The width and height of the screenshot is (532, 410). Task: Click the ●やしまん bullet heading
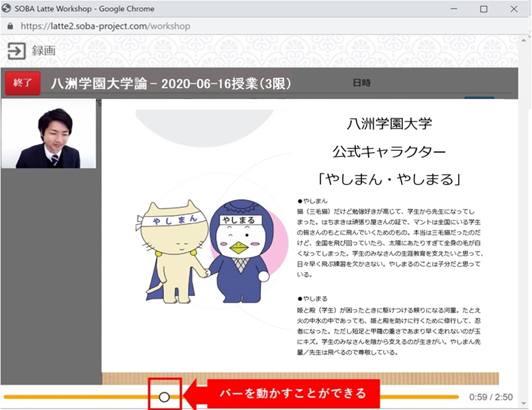[313, 201]
